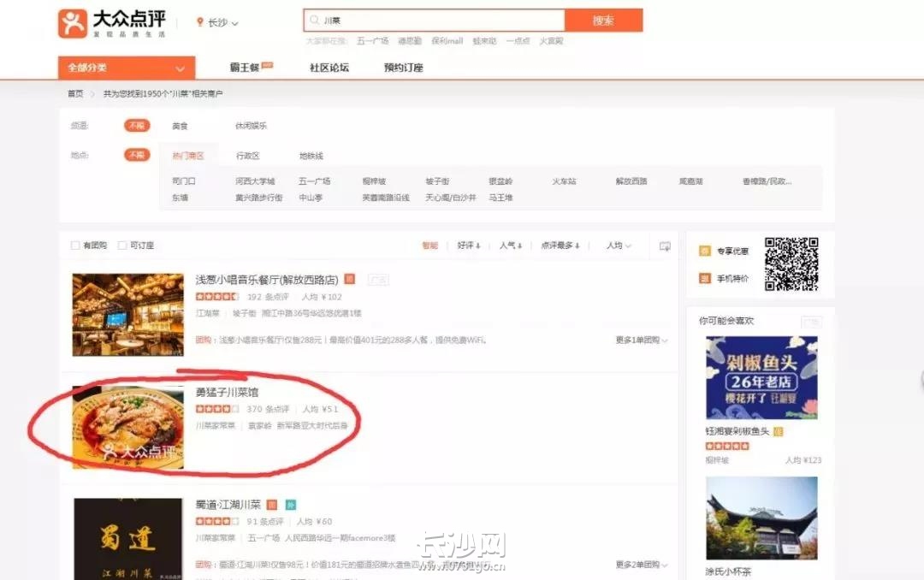
Task: Filter by the 河西大学城 area
Action: 255,181
